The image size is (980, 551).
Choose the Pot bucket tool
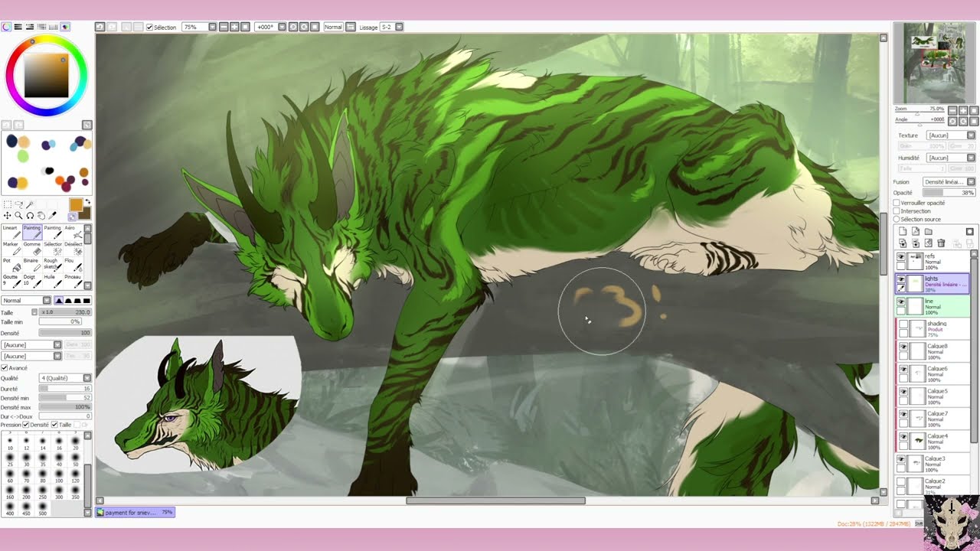pos(11,266)
